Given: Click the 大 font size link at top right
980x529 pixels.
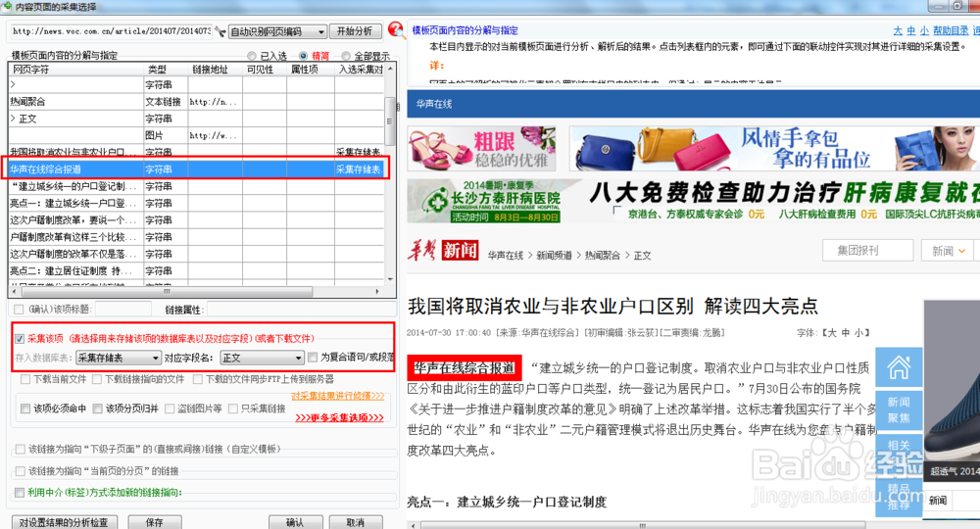Looking at the screenshot, I should 898,30.
